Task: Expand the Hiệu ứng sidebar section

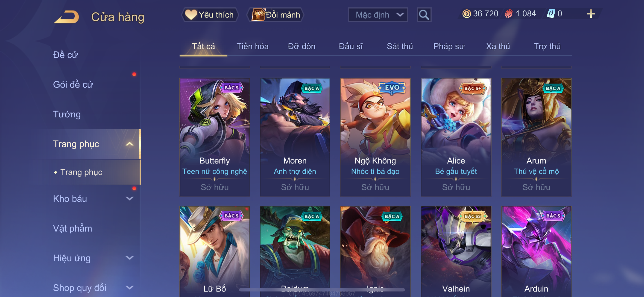Action: tap(129, 258)
